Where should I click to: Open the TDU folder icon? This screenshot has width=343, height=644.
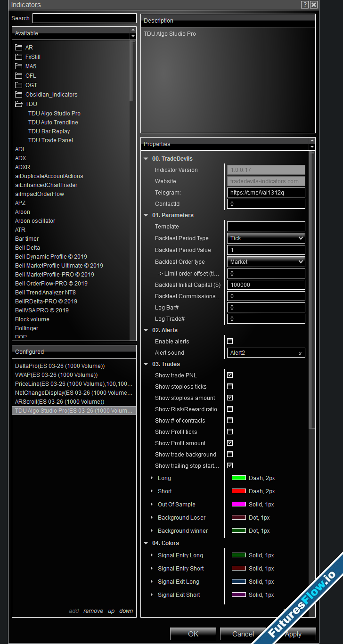(x=19, y=104)
